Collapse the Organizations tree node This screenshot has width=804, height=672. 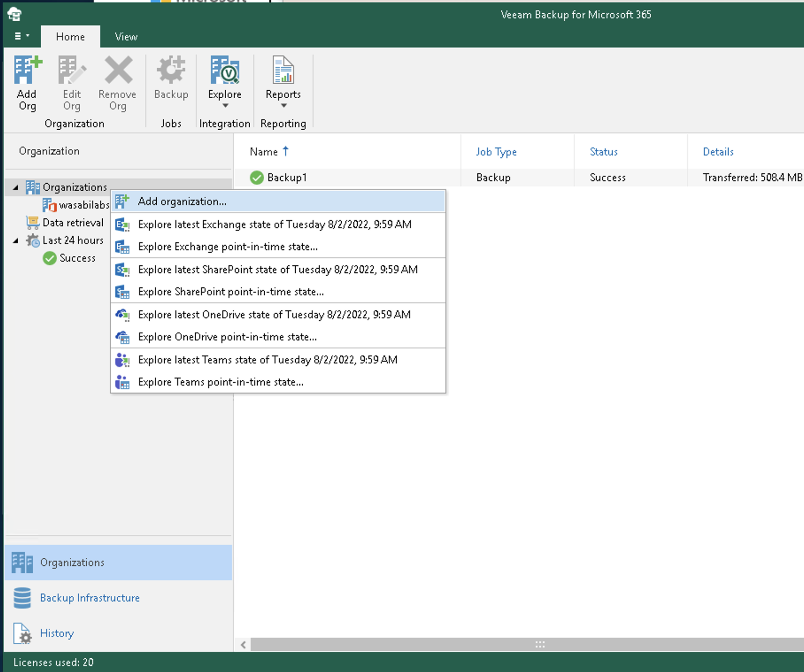15,188
